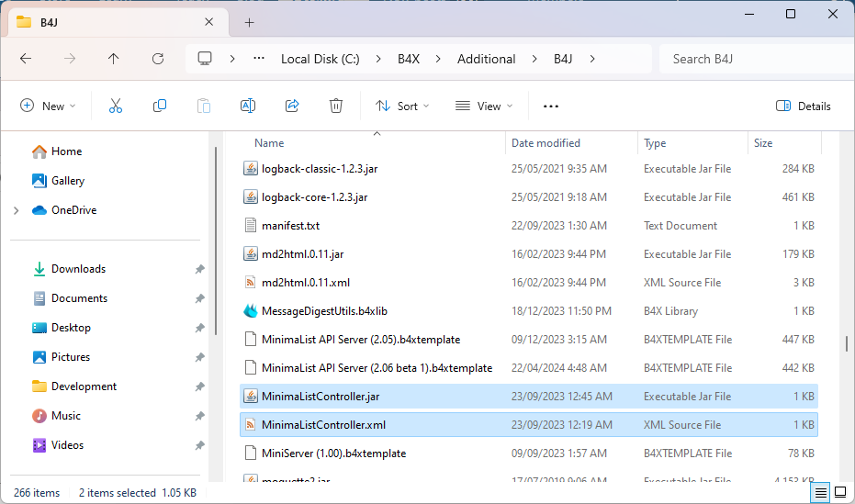Select the MessageDigestUtils.b4xlib icon
The width and height of the screenshot is (855, 504).
pos(251,310)
